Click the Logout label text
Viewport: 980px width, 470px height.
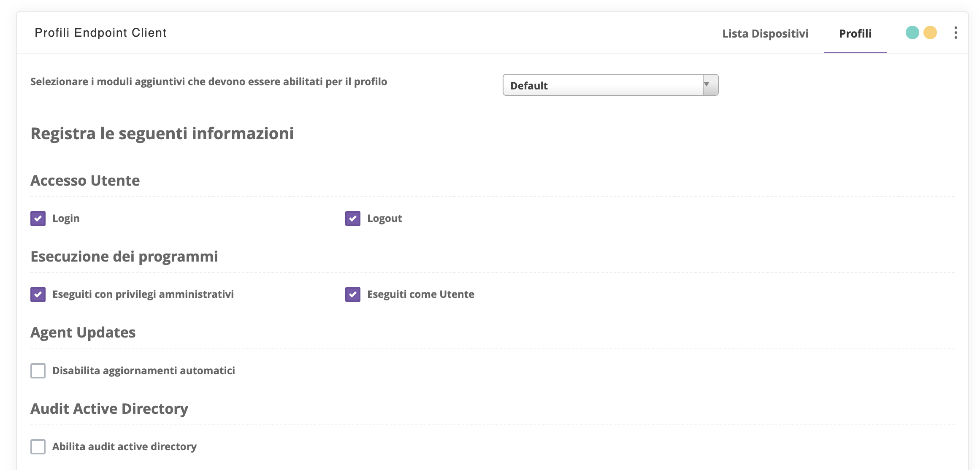point(384,219)
